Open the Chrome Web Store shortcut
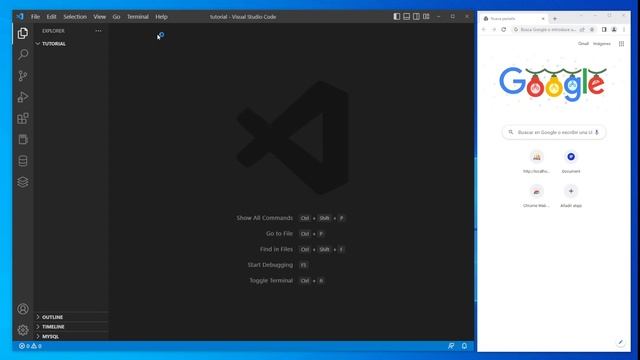Viewport: 640px width, 360px height. 536,196
